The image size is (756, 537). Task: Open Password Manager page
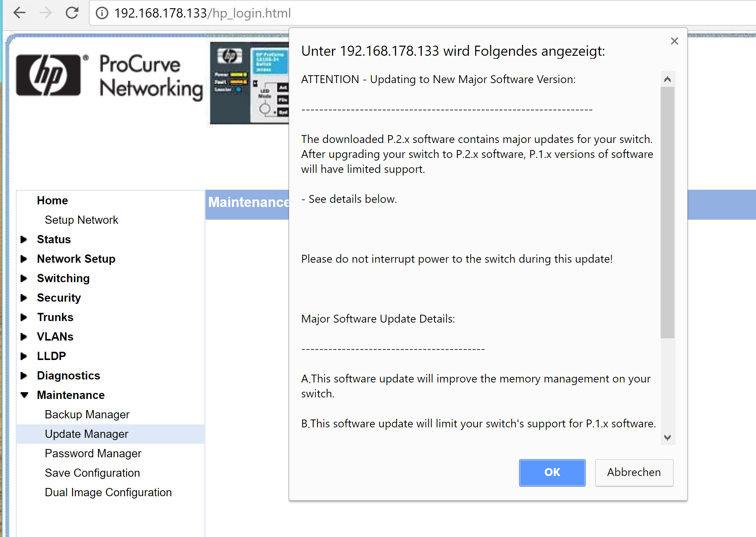coord(93,454)
